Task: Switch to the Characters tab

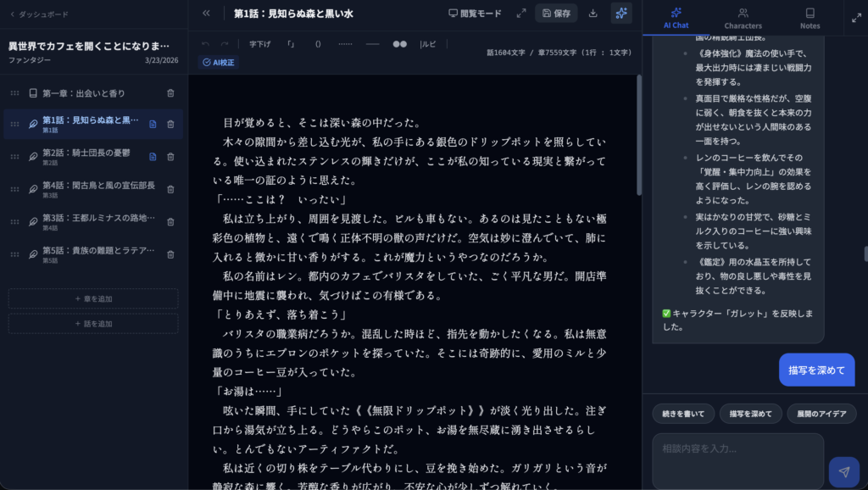Action: pyautogui.click(x=743, y=18)
